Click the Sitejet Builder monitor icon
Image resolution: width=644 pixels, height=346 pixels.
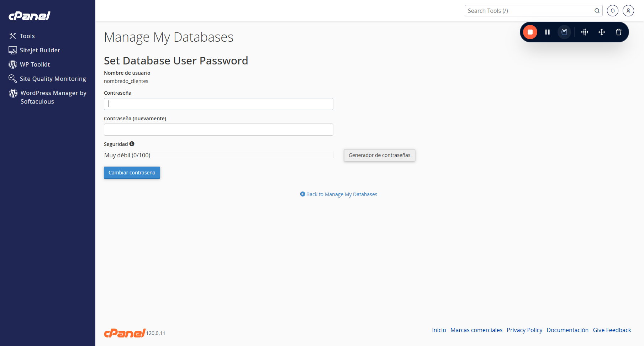tap(13, 50)
